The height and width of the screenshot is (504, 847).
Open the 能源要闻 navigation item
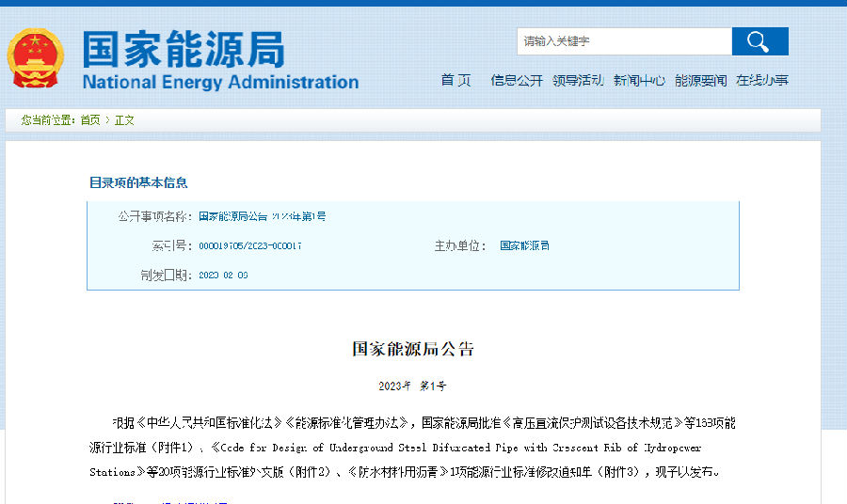point(700,81)
